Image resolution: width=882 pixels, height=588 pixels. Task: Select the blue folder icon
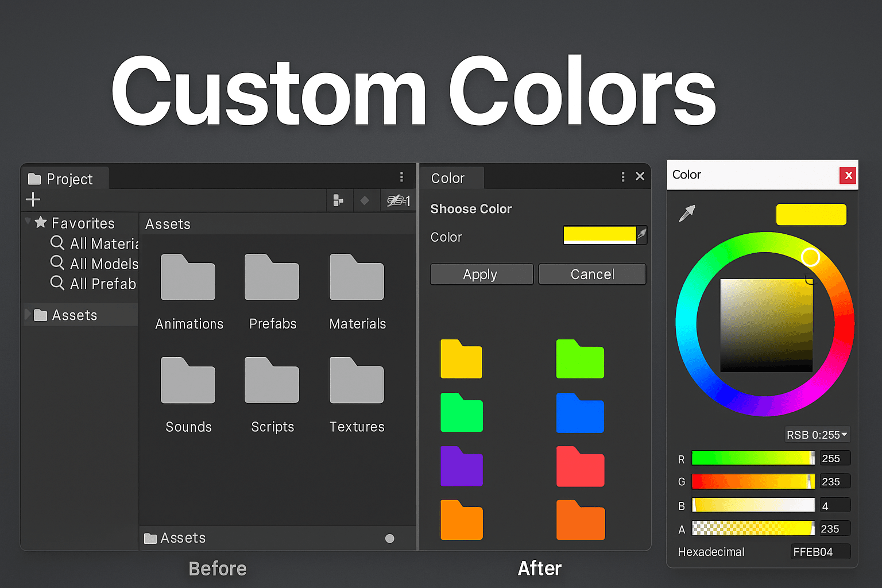580,412
